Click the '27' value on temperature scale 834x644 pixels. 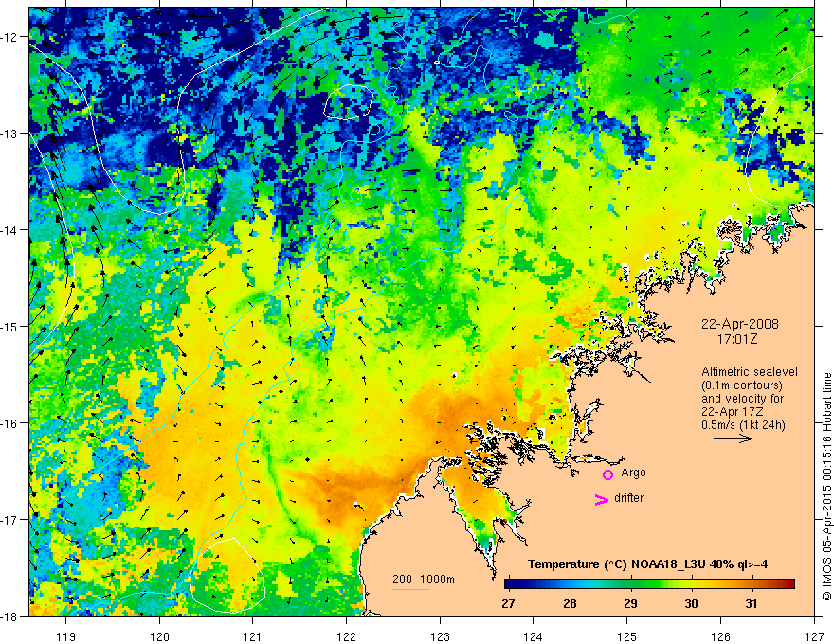coord(508,603)
